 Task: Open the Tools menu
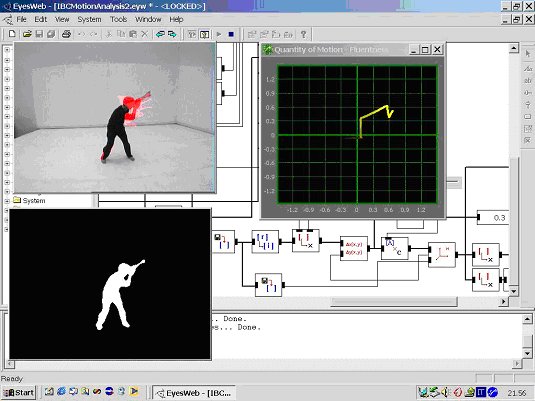click(118, 19)
